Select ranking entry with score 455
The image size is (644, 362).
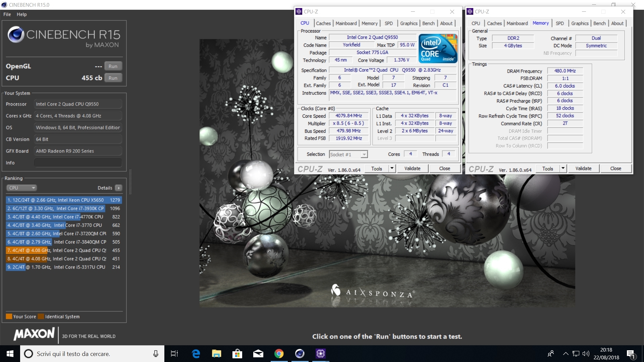coord(64,250)
